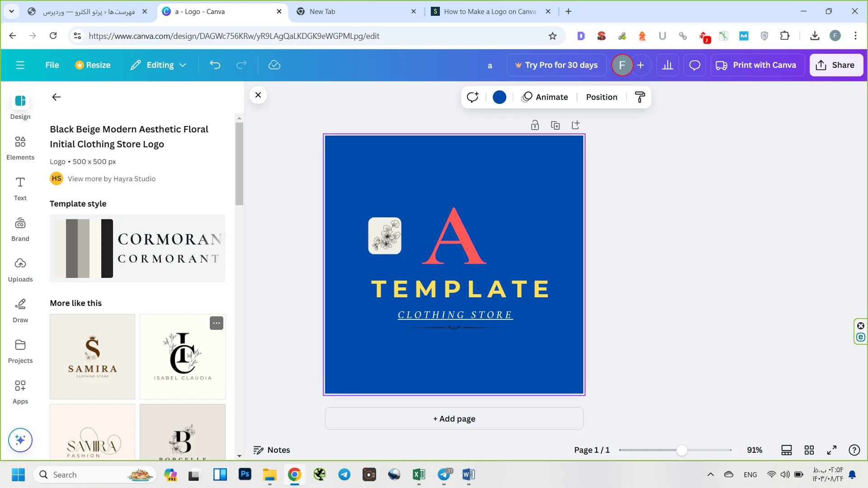Click the browser address bar
The width and height of the screenshot is (868, 488).
point(316,36)
